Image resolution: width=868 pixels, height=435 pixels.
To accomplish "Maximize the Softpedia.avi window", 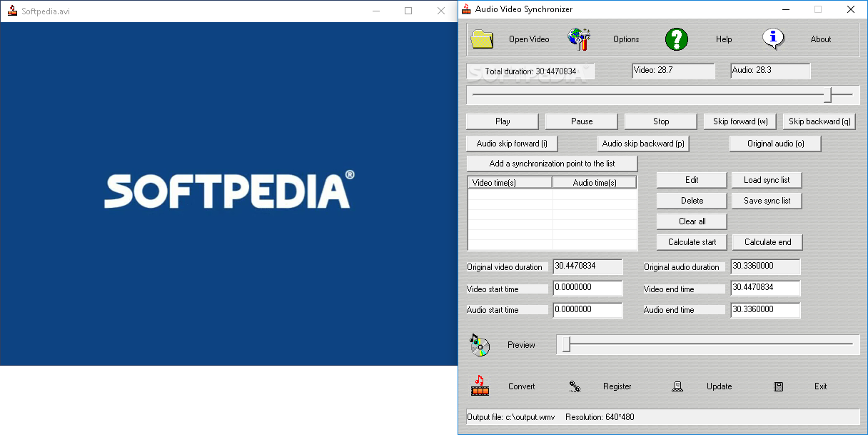I will (x=408, y=11).
